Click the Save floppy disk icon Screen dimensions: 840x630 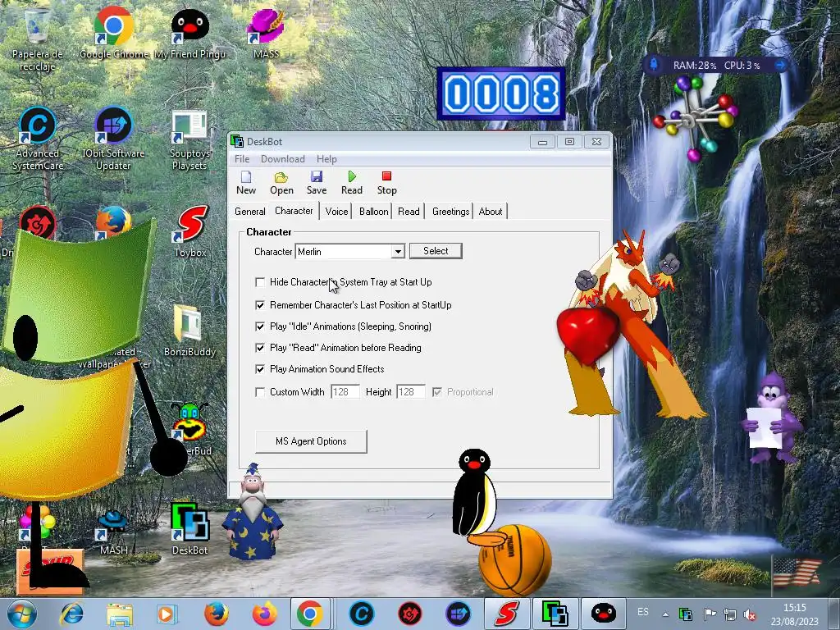[317, 183]
